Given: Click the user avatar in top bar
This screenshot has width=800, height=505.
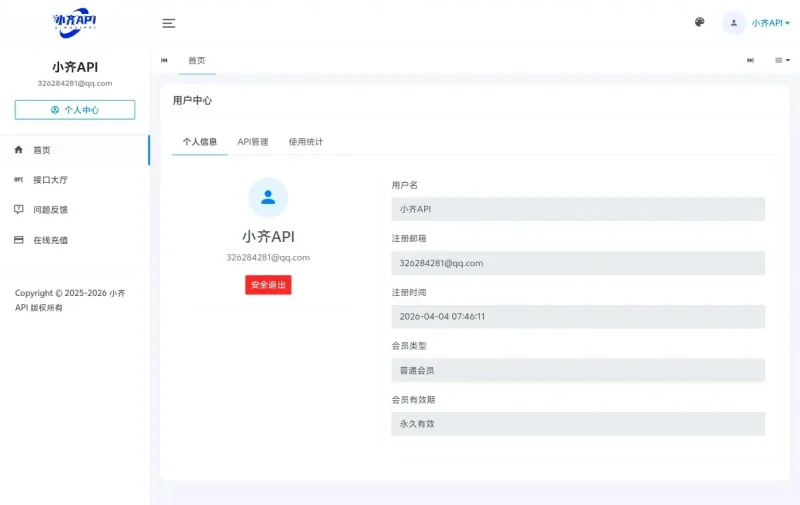Looking at the screenshot, I should coord(734,23).
